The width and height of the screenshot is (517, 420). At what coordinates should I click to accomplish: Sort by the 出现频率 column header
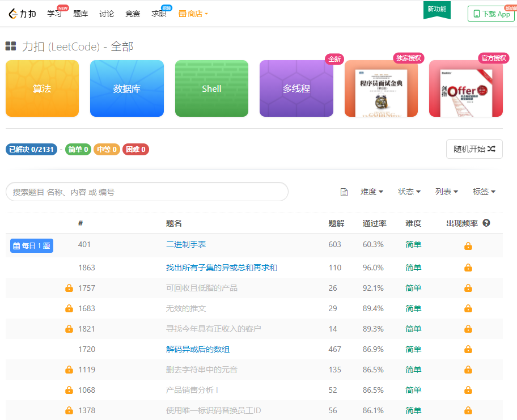(x=462, y=223)
